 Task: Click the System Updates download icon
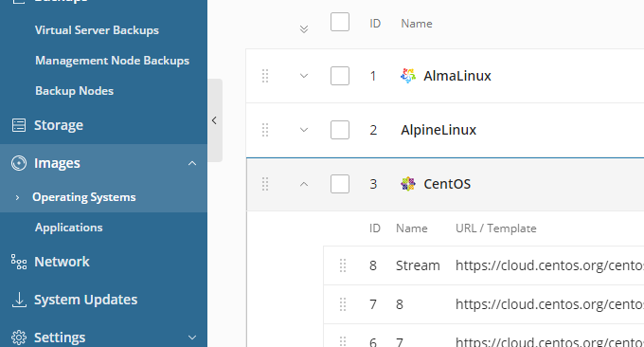19,300
